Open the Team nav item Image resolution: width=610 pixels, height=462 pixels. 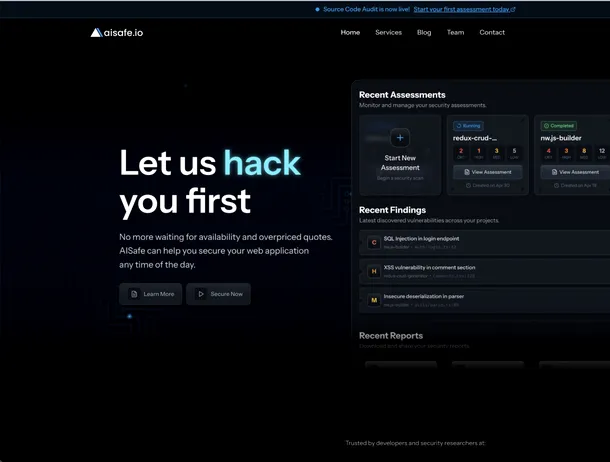pyautogui.click(x=455, y=33)
